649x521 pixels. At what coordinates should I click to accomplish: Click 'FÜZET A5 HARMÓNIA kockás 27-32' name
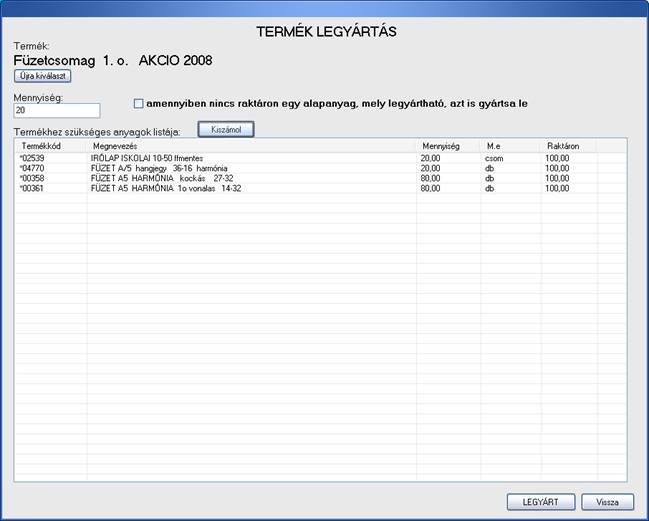pos(162,178)
